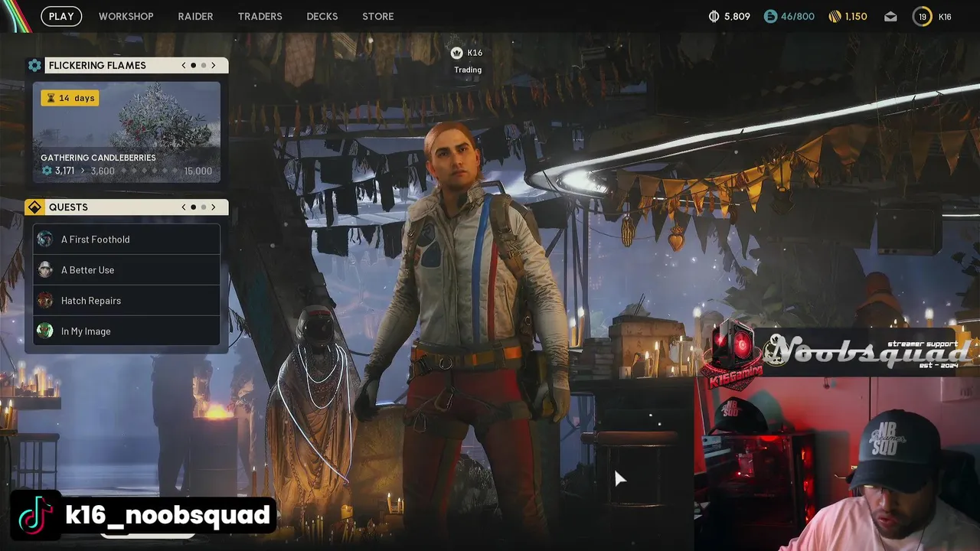The height and width of the screenshot is (551, 980).
Task: Select second page dot in Quests
Action: tap(204, 207)
